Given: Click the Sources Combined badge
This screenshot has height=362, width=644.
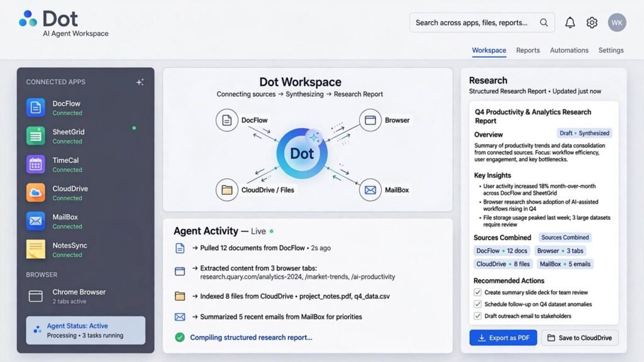Looking at the screenshot, I should pyautogui.click(x=565, y=237).
